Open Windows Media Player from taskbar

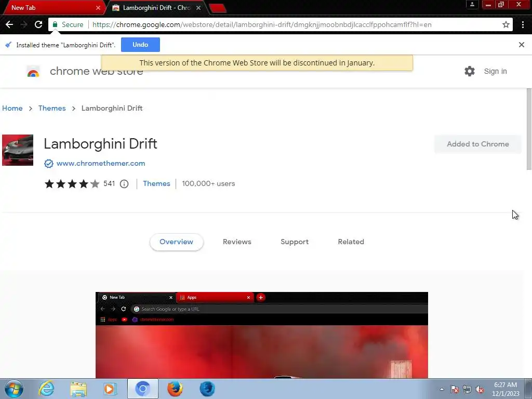click(x=110, y=389)
